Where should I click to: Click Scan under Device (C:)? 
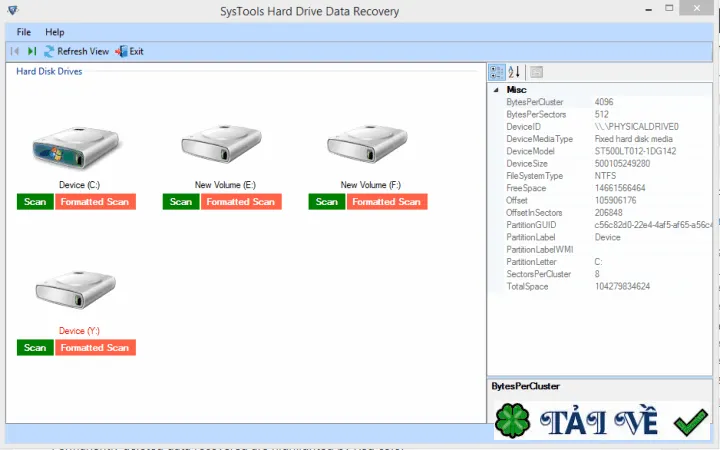pos(35,202)
